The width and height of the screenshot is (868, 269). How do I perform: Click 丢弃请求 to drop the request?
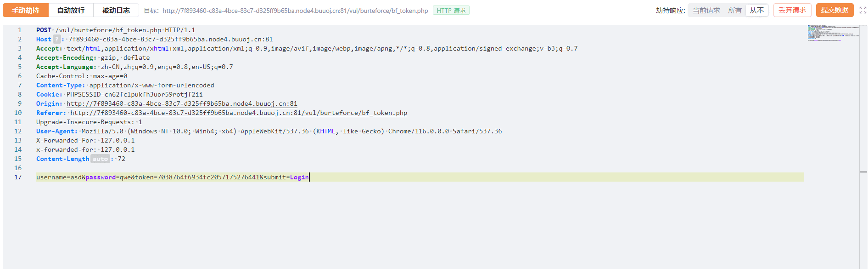coord(792,10)
